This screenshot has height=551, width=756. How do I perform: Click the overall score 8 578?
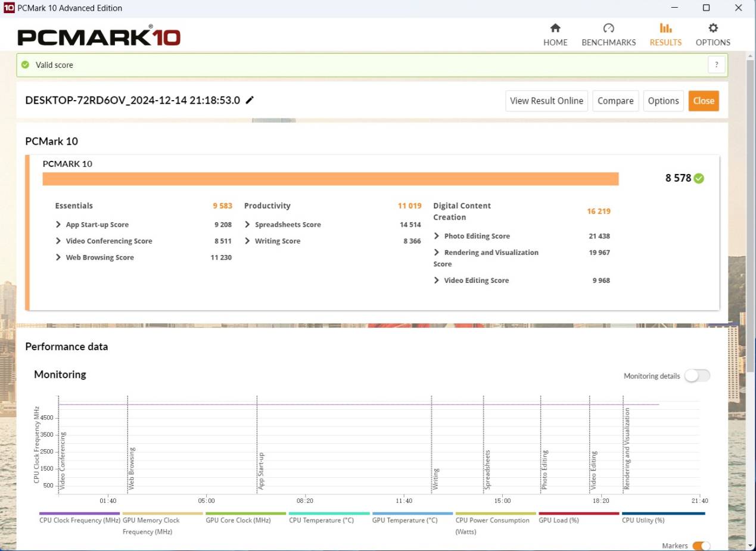click(x=678, y=178)
